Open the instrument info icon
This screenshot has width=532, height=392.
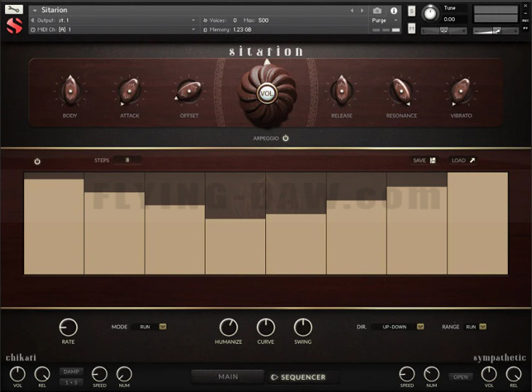(394, 11)
